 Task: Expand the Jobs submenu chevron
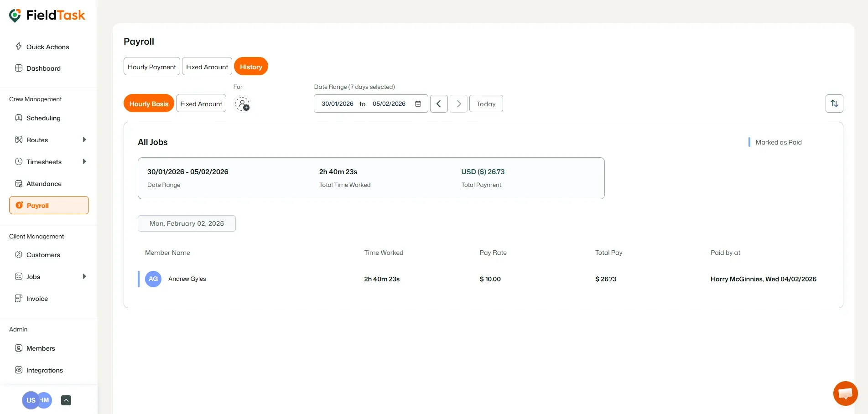click(84, 276)
